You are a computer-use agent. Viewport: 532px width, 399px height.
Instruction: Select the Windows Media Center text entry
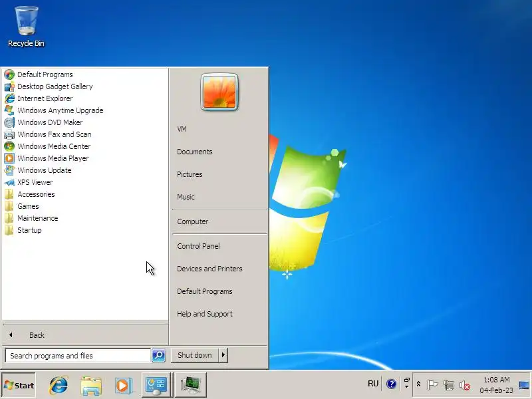coord(54,146)
